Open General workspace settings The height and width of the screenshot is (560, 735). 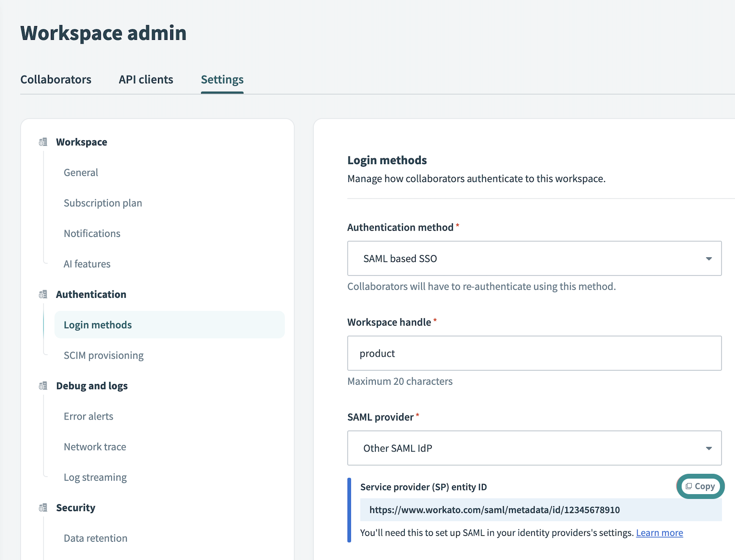click(x=80, y=172)
